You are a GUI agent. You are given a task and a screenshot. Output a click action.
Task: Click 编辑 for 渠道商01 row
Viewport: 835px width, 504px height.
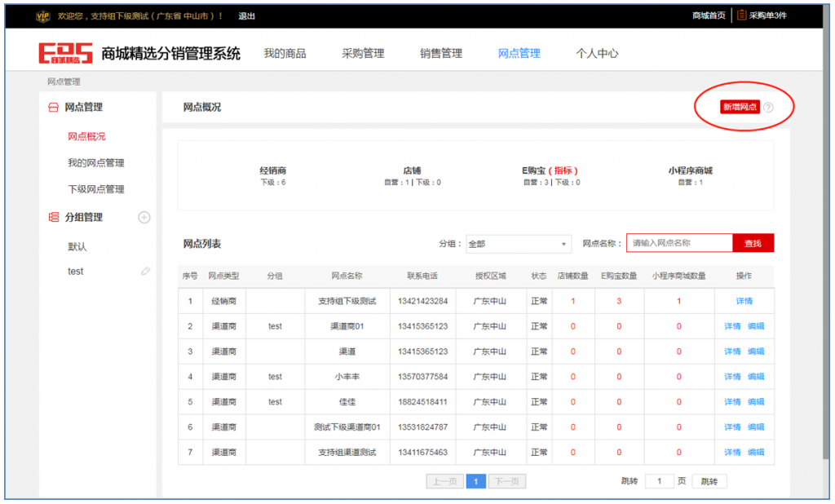pos(756,326)
